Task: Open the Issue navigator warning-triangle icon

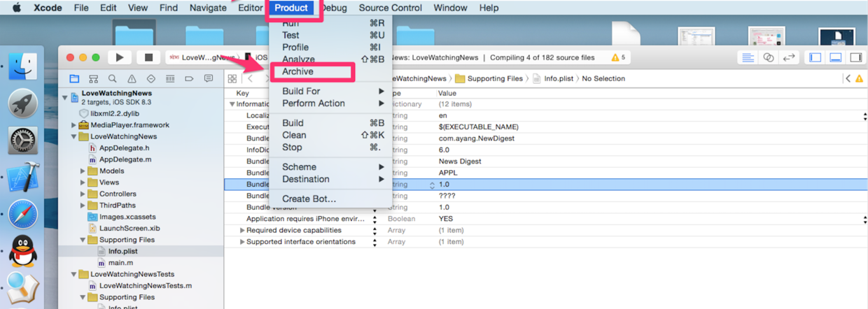Action: point(132,79)
